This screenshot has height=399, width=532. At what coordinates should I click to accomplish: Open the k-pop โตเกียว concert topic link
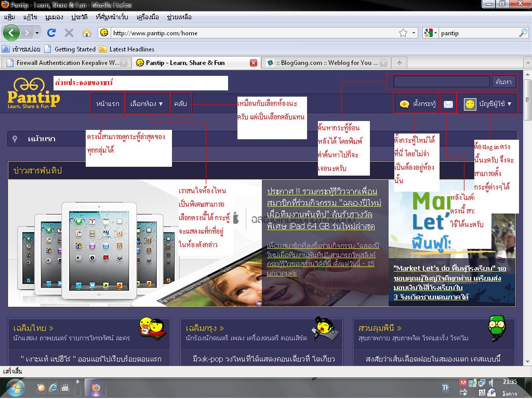(263, 359)
